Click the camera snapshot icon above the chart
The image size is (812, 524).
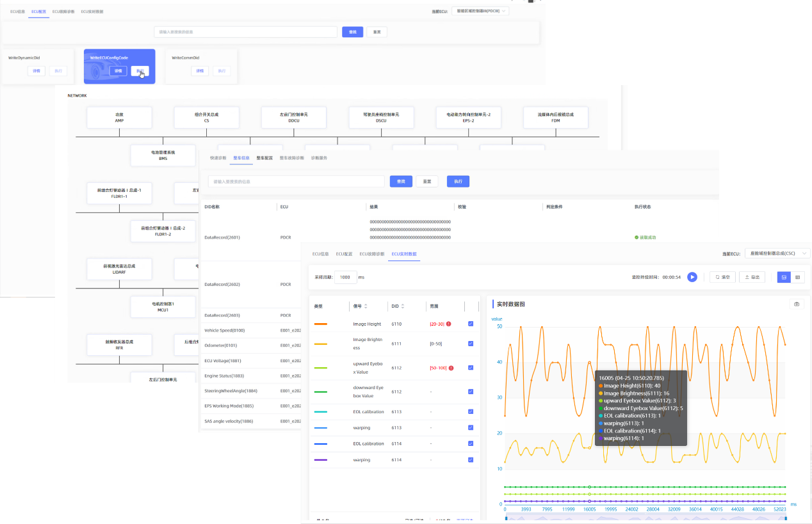(797, 305)
